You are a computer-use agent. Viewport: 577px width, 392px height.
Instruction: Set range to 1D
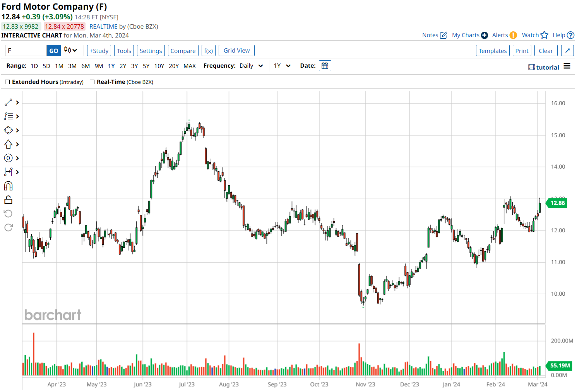click(x=34, y=66)
